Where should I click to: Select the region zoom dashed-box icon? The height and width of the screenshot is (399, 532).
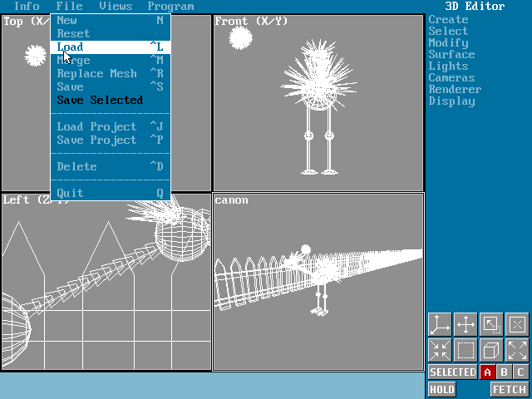point(465,350)
